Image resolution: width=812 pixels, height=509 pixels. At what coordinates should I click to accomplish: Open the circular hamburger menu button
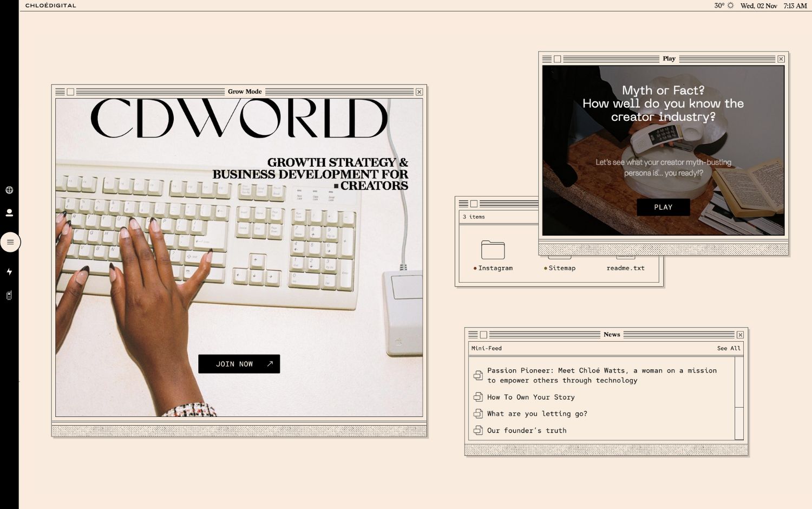[x=10, y=242]
